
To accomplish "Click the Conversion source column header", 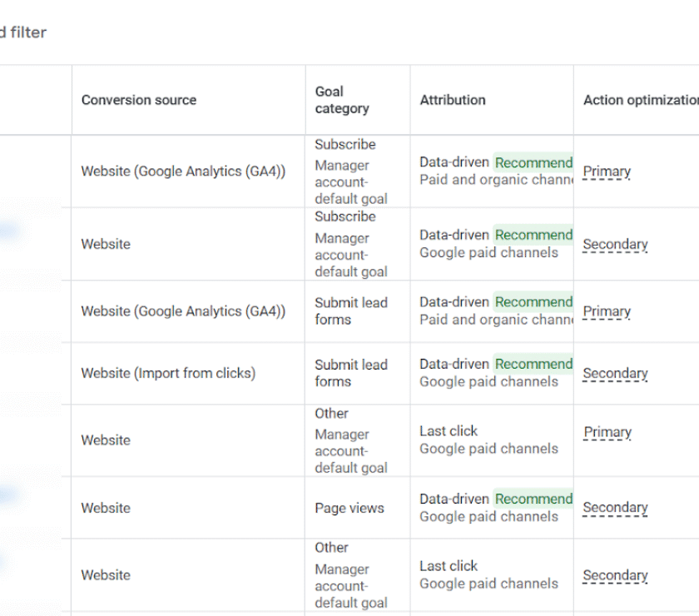I will coord(139,100).
